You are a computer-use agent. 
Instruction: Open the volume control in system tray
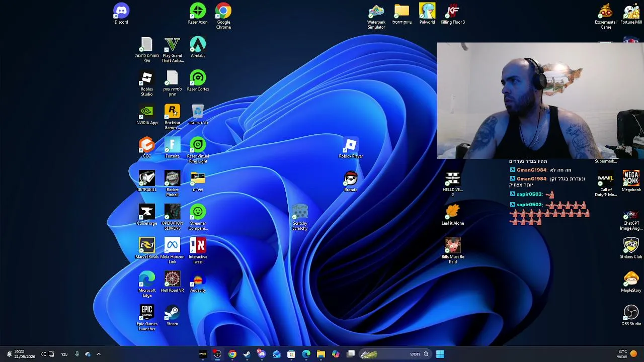tap(43, 354)
